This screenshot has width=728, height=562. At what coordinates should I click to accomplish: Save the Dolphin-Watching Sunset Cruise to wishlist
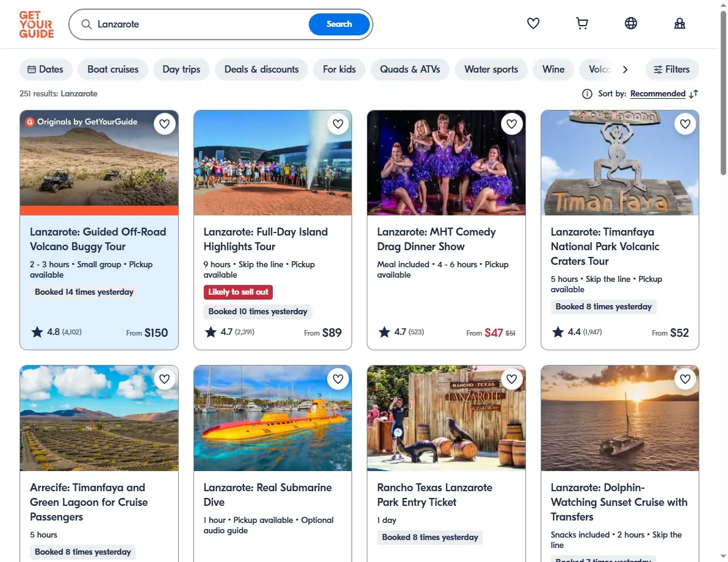685,379
